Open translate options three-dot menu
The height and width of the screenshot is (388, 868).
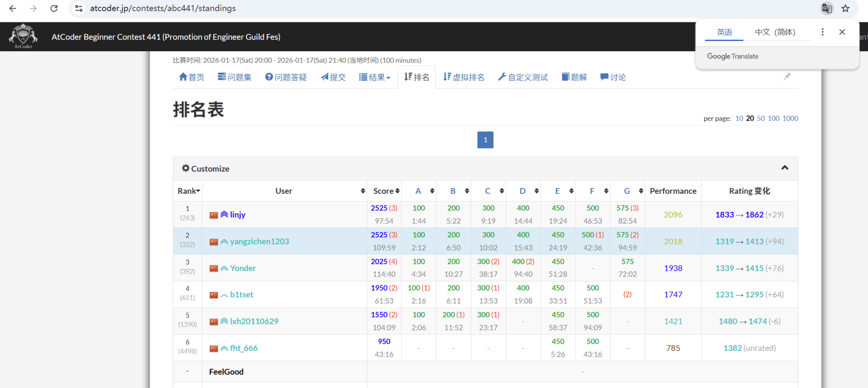pos(822,32)
